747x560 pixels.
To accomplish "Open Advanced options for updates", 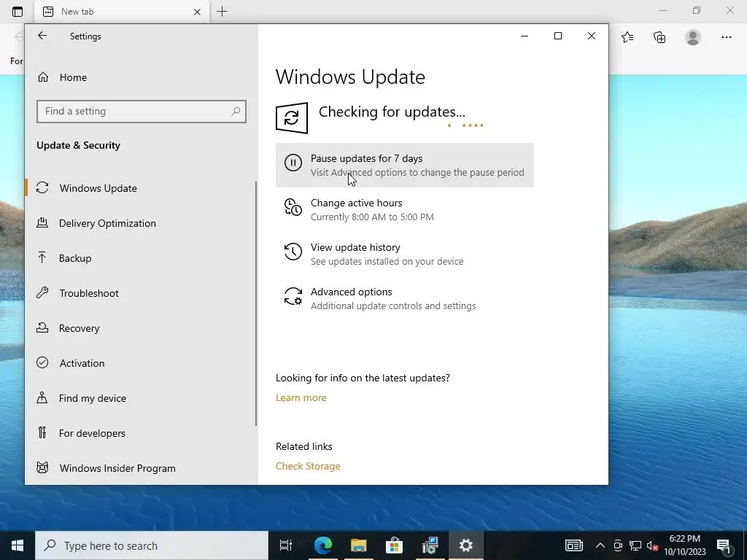I will (x=404, y=298).
